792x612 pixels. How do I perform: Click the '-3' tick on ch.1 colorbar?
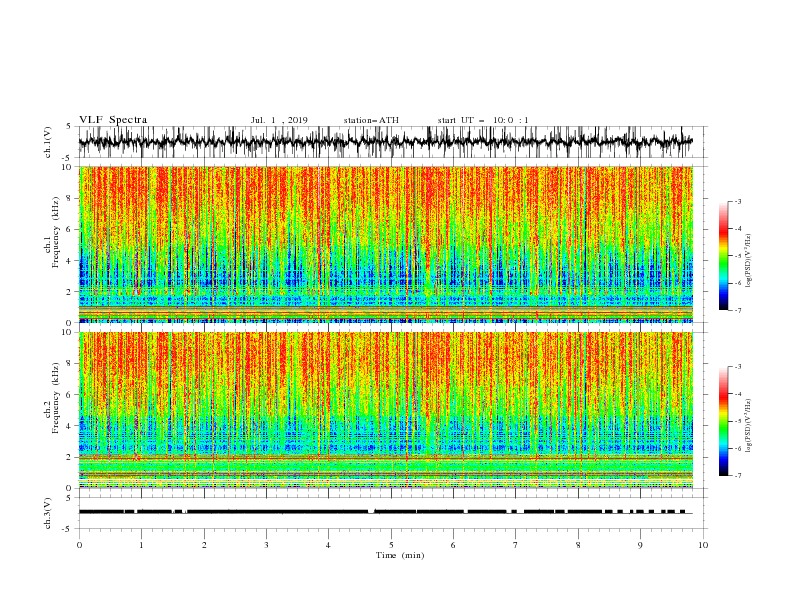tap(738, 201)
